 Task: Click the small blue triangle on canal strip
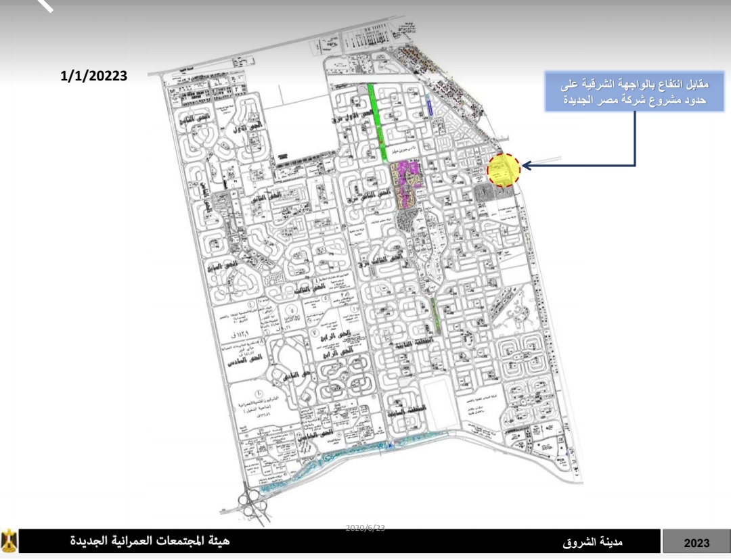(x=391, y=445)
